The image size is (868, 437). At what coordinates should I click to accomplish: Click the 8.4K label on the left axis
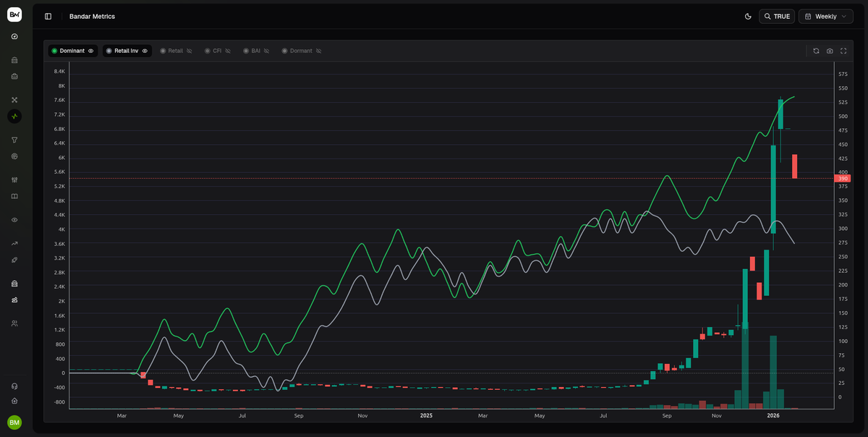pyautogui.click(x=59, y=72)
